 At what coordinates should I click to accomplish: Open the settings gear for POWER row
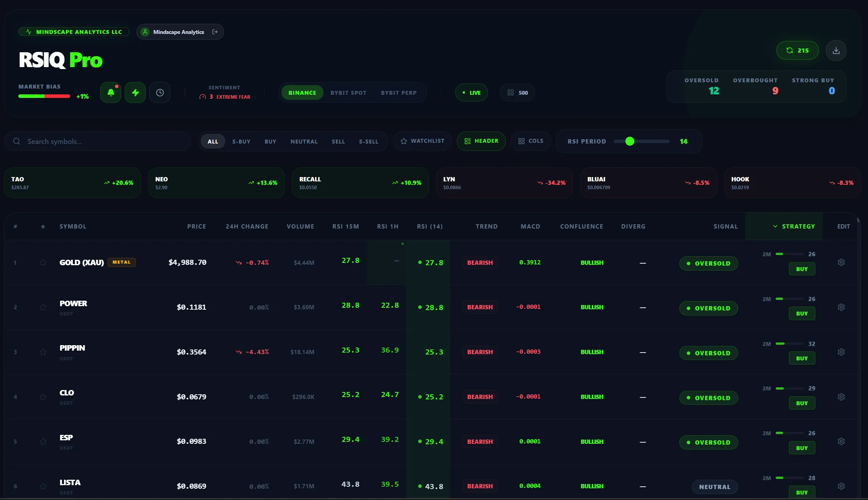[x=841, y=307]
